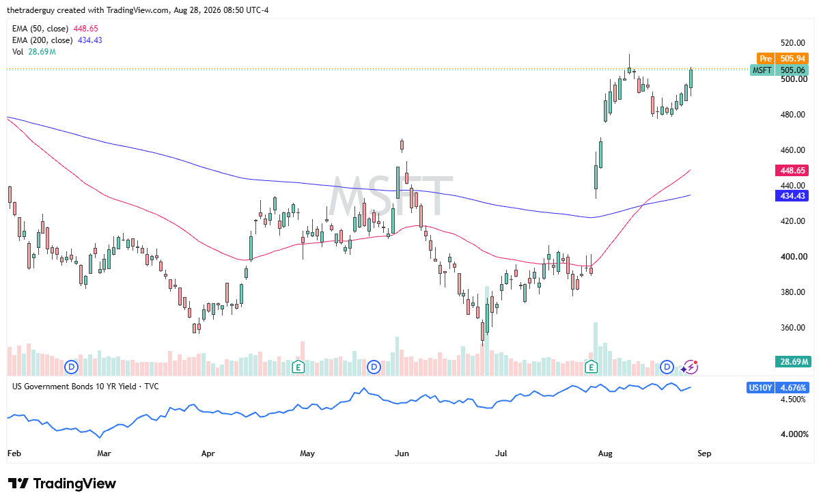Click the dividend marker just before June

coord(374,367)
